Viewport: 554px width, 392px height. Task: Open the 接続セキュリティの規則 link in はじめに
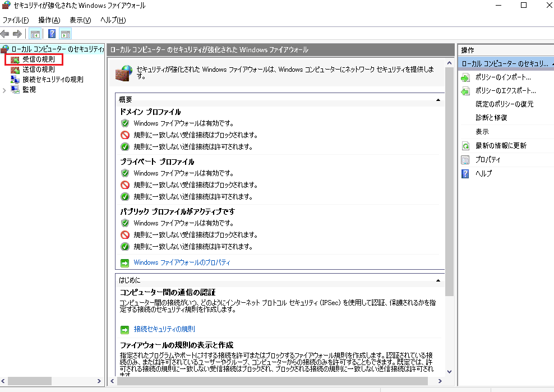click(x=164, y=329)
